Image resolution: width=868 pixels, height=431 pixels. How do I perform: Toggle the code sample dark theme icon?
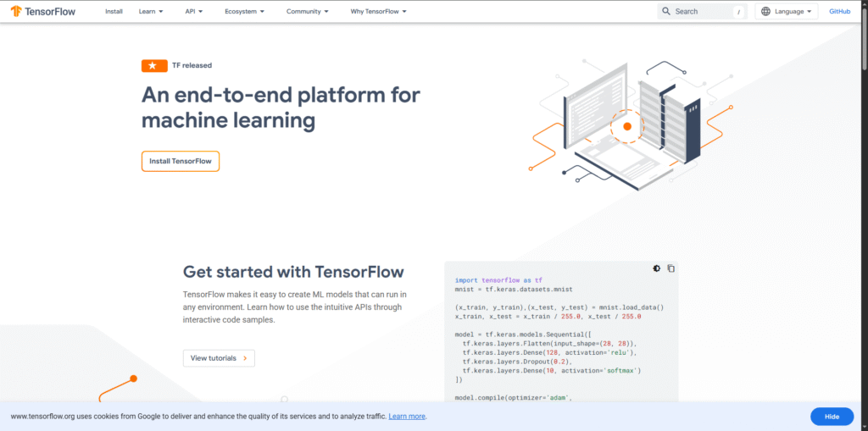click(x=657, y=268)
